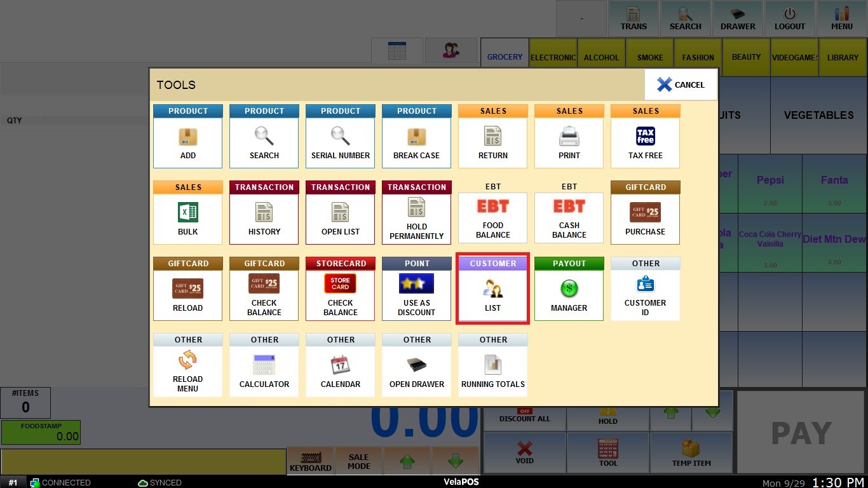The image size is (868, 488).
Task: Choose the Giftcard Reload tile
Action: click(x=187, y=295)
